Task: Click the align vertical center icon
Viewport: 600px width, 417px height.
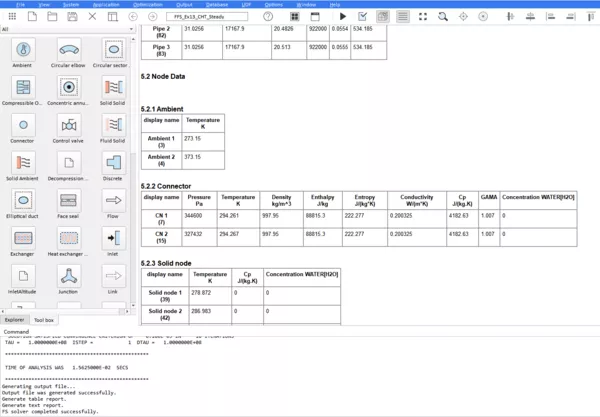Action: coord(510,16)
